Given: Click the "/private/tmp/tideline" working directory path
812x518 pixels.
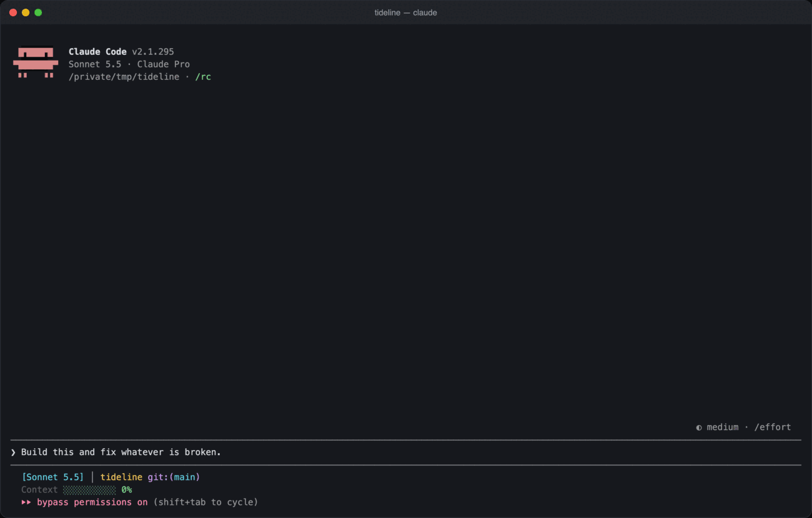Looking at the screenshot, I should coord(124,77).
